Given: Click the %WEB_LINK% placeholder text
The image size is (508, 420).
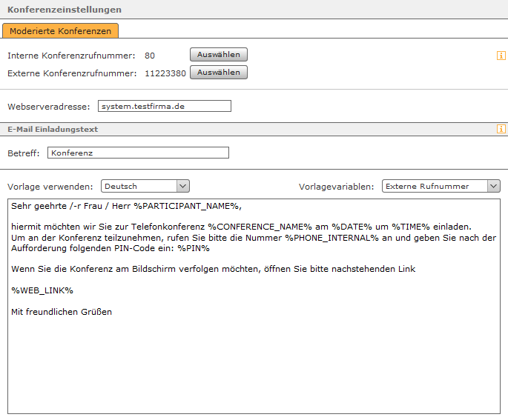Looking at the screenshot, I should coord(42,290).
